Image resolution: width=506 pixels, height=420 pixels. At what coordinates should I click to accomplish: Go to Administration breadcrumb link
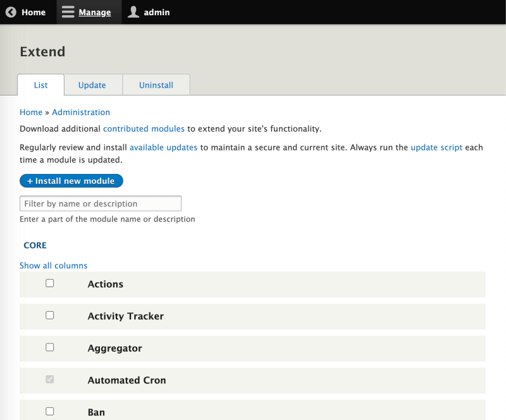(x=81, y=112)
